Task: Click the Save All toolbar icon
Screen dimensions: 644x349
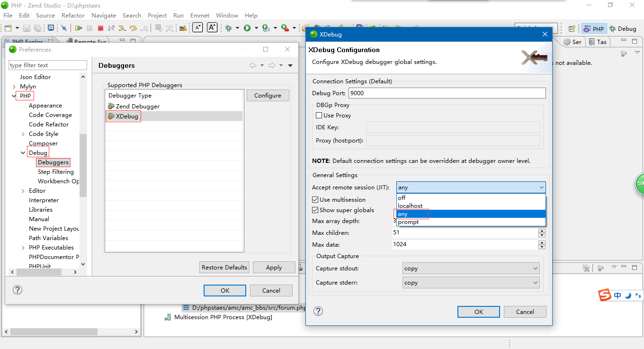Action: point(37,28)
